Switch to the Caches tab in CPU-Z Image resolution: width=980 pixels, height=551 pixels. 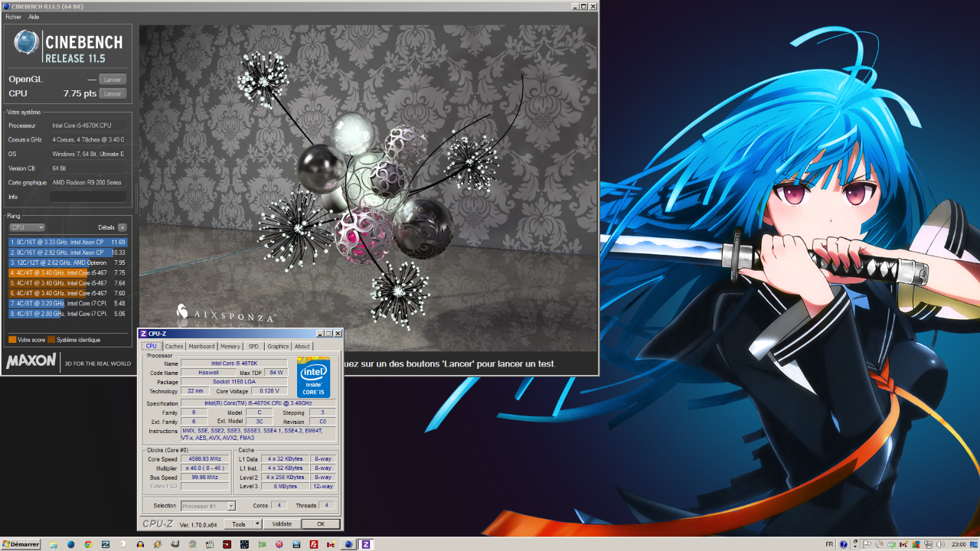(175, 346)
